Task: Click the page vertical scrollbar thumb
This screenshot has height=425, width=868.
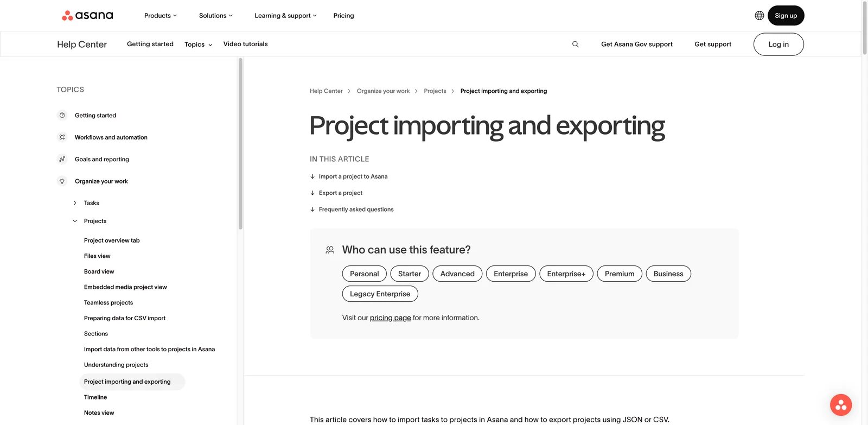Action: pos(865,28)
